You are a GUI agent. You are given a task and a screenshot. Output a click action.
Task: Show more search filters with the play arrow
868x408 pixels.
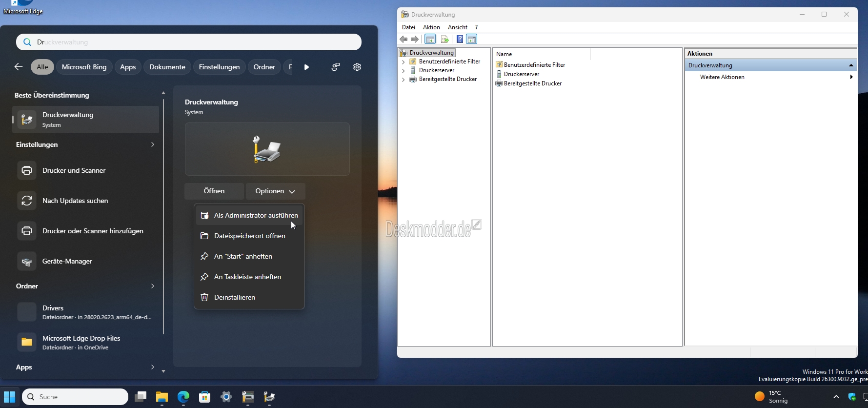306,67
